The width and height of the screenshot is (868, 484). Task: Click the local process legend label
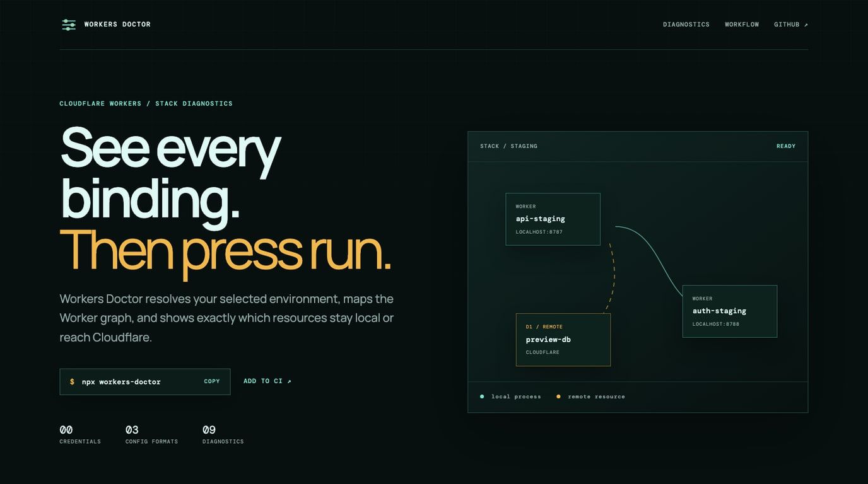[x=517, y=396]
